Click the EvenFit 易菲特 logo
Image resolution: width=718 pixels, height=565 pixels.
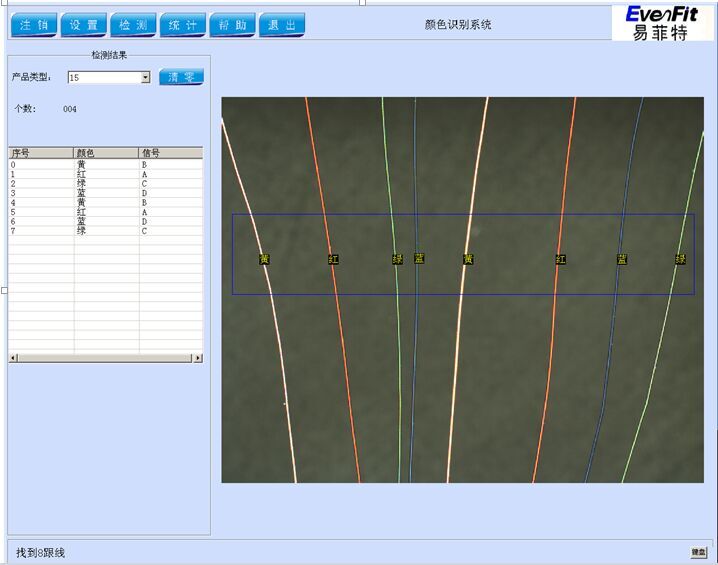[x=662, y=22]
